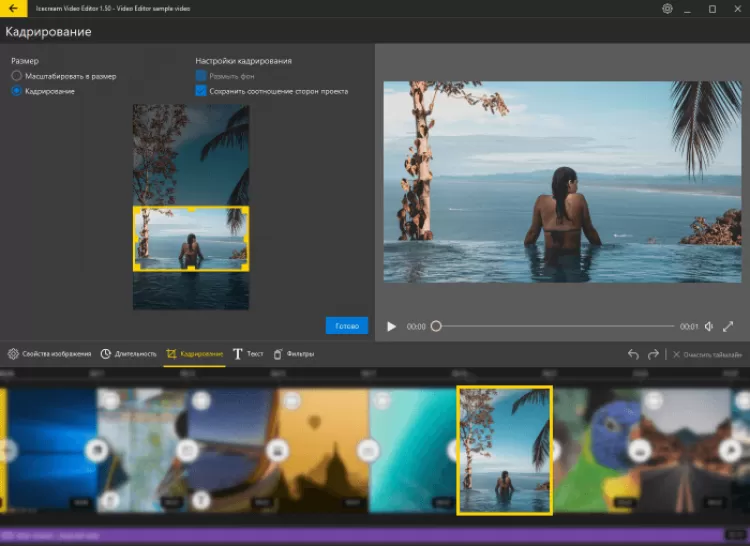Open the Фильтры panel
The height and width of the screenshot is (546, 750).
(x=294, y=354)
